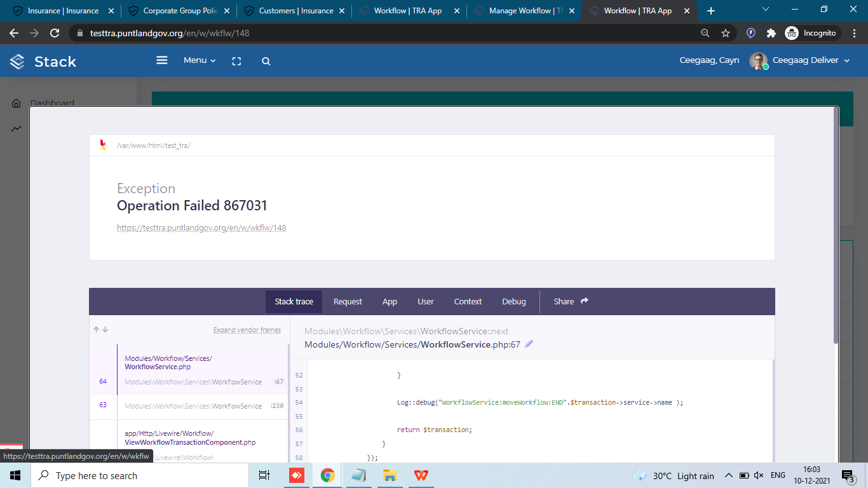Switch to the App tab
Image resolution: width=868 pixels, height=488 pixels.
(x=390, y=302)
